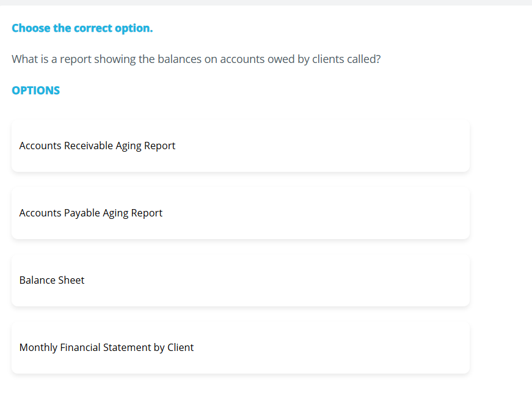Select the Accounts Receivable Aging Report option
532x417 pixels.
click(x=241, y=146)
